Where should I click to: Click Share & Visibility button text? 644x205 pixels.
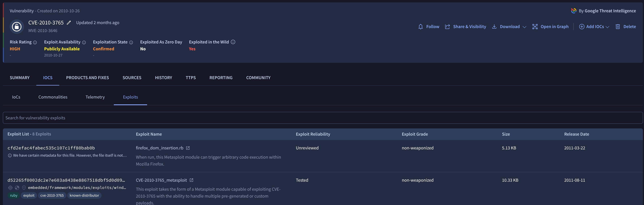pyautogui.click(x=469, y=27)
